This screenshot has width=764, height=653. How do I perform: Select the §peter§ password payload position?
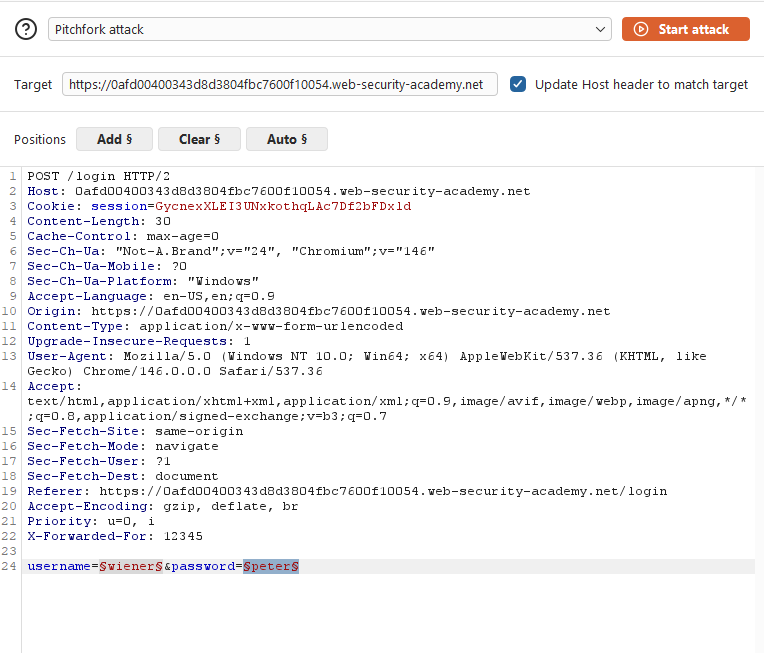[x=271, y=566]
